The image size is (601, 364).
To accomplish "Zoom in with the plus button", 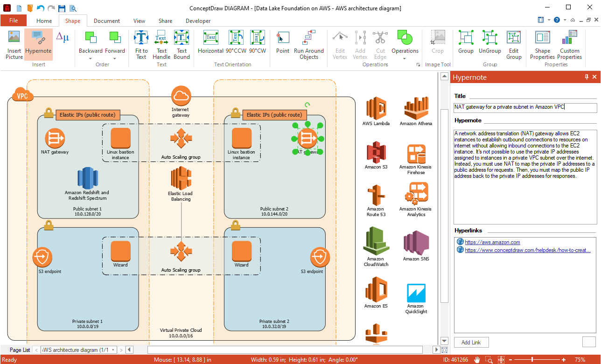I will click(564, 360).
